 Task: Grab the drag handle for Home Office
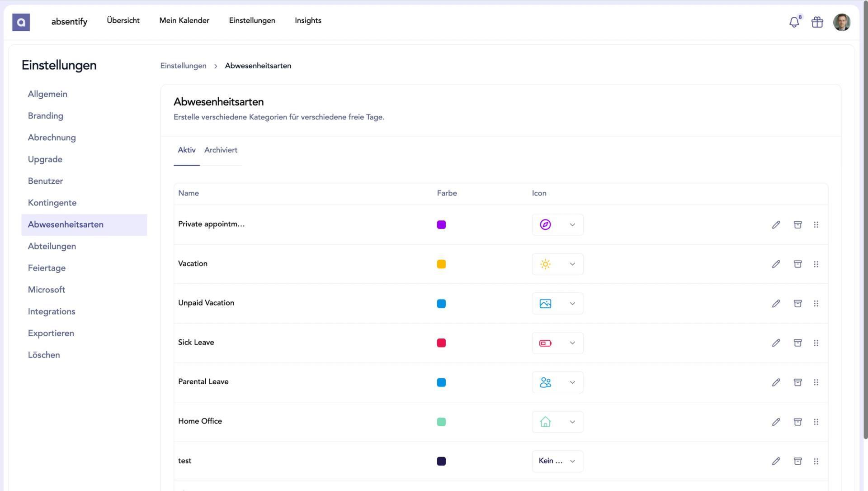(x=816, y=422)
